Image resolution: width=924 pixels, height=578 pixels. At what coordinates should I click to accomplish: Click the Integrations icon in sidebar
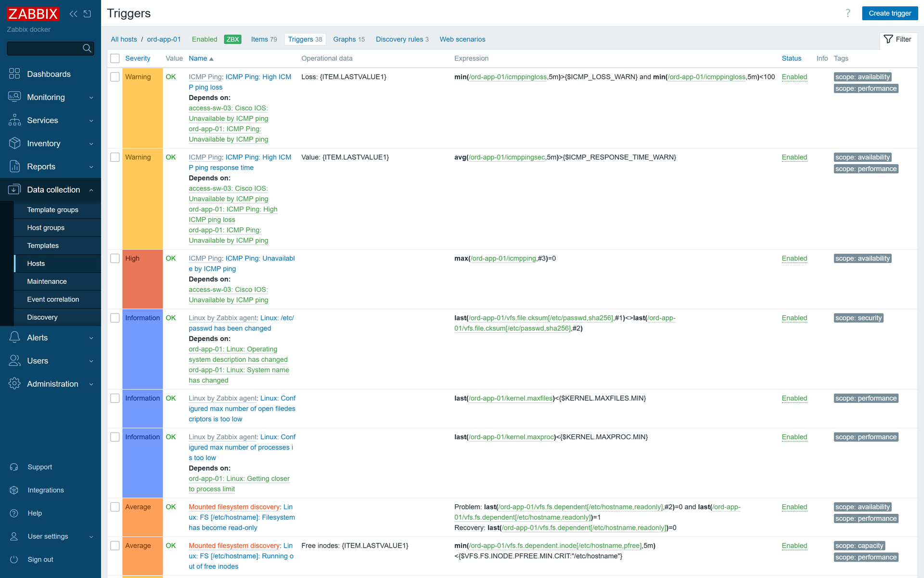(14, 490)
